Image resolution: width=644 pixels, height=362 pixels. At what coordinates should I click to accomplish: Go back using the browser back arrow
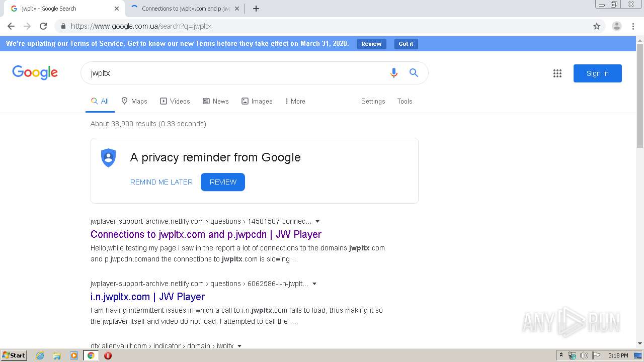click(11, 26)
